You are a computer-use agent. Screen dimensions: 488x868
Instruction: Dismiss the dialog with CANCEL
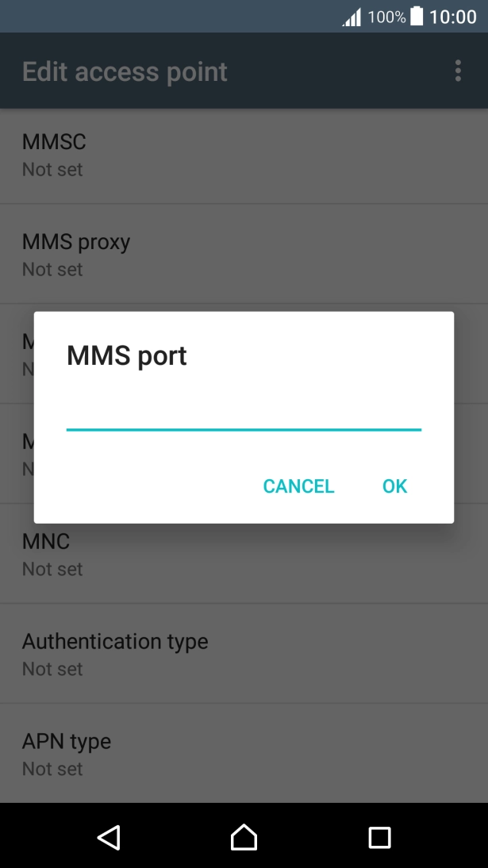tap(298, 486)
